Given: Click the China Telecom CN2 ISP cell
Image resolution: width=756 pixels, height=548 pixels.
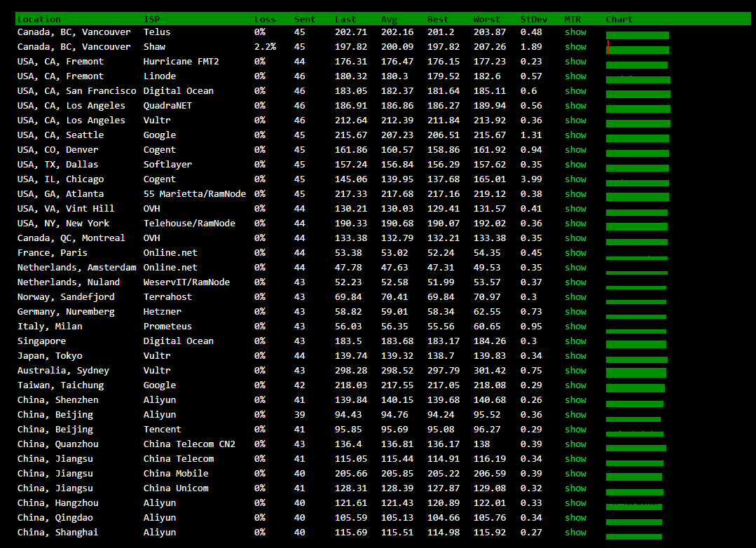Looking at the screenshot, I should point(189,444).
